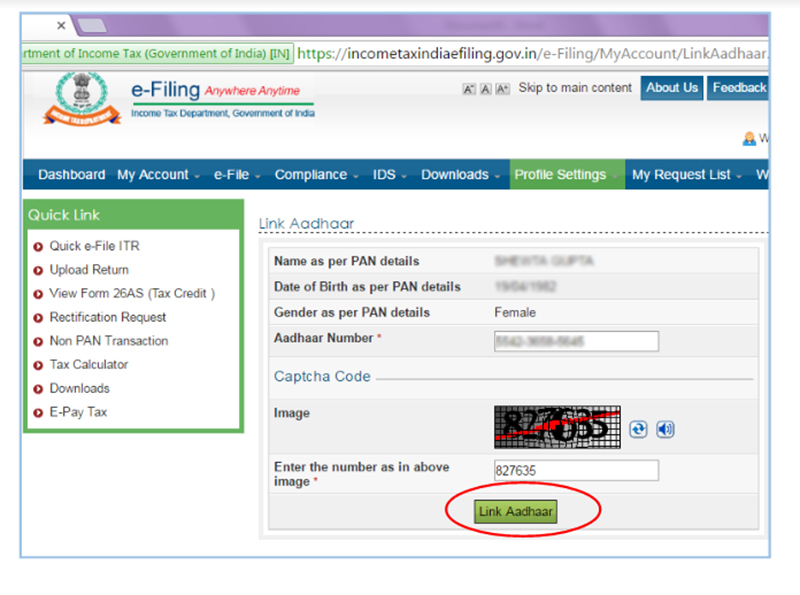The height and width of the screenshot is (595, 800).
Task: Click the user profile avatar icon
Action: coord(748,139)
